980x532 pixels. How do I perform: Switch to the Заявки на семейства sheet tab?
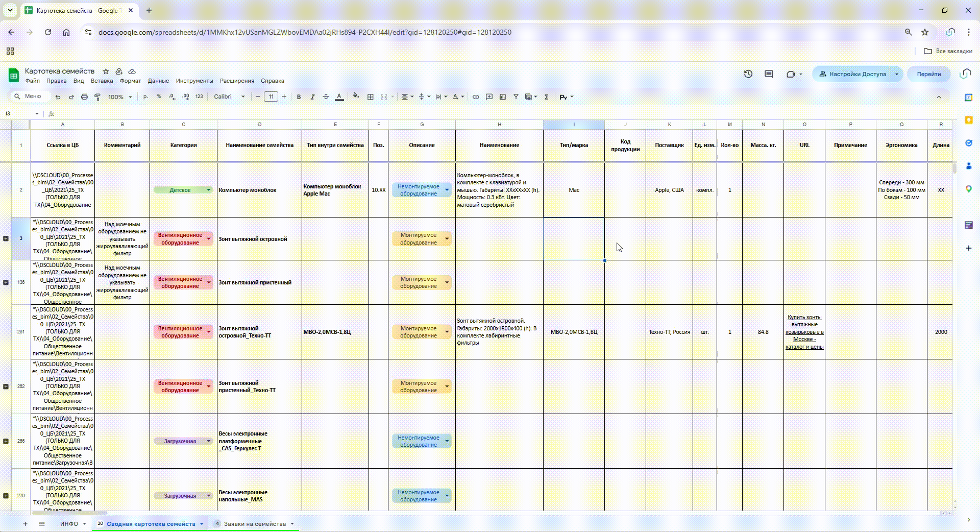coord(254,524)
